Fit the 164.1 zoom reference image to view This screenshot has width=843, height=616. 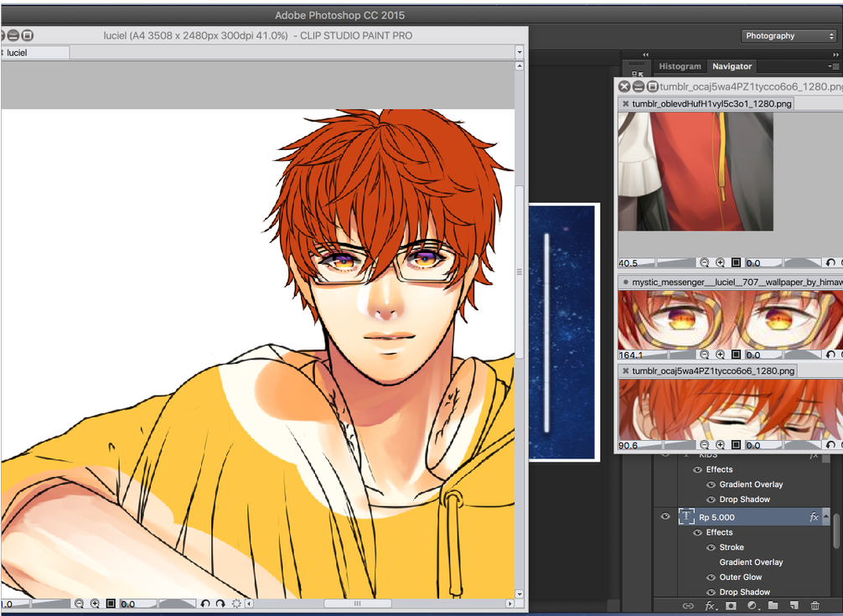click(x=736, y=355)
